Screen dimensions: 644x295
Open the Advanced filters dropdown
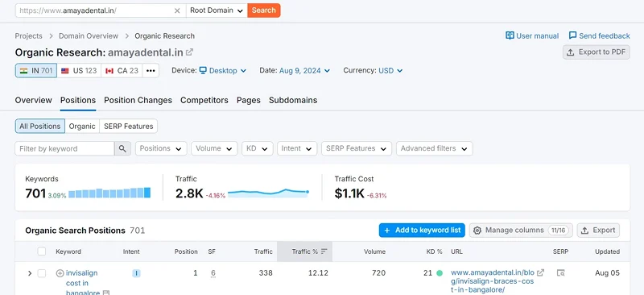(x=434, y=148)
